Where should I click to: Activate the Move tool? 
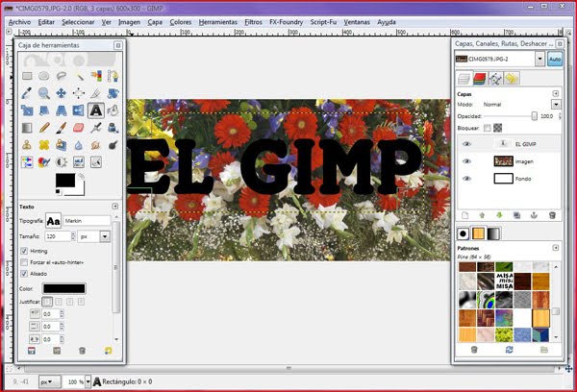click(x=62, y=93)
